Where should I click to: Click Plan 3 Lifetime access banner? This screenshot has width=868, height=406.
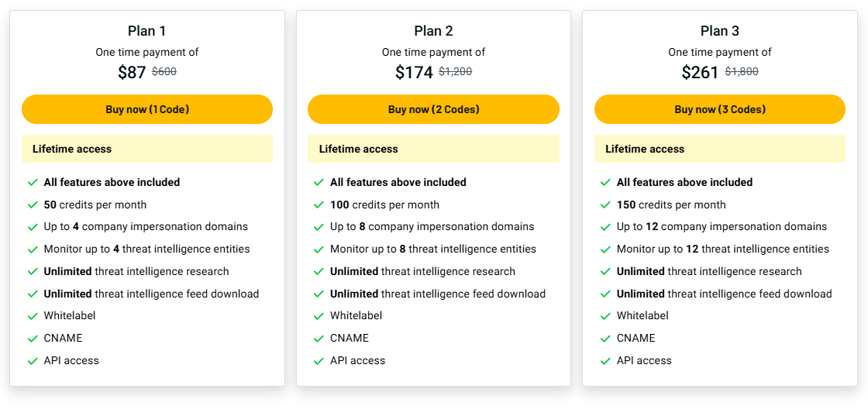pos(719,149)
